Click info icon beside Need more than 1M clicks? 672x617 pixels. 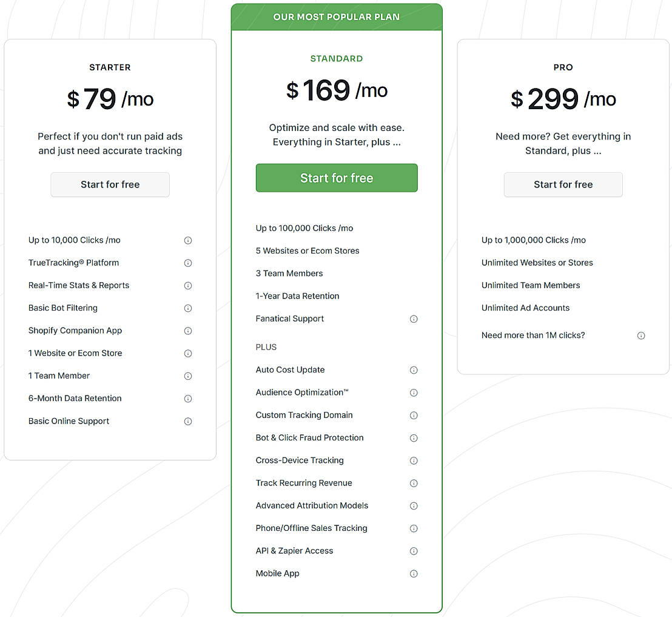(640, 335)
